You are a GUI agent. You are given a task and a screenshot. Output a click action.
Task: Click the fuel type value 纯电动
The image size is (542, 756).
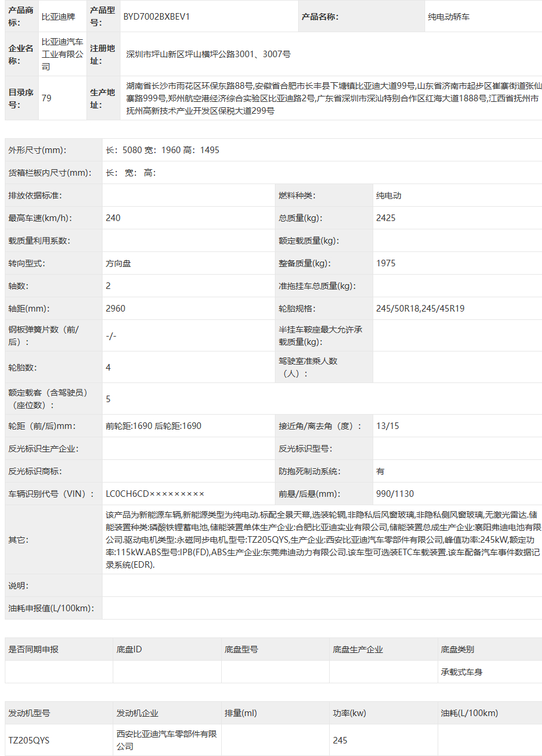[389, 195]
